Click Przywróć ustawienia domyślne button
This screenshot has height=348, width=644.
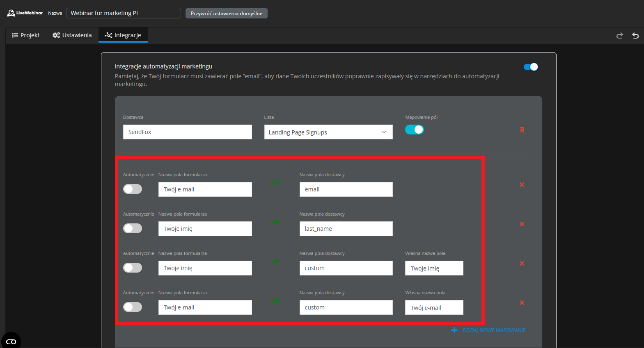click(226, 14)
